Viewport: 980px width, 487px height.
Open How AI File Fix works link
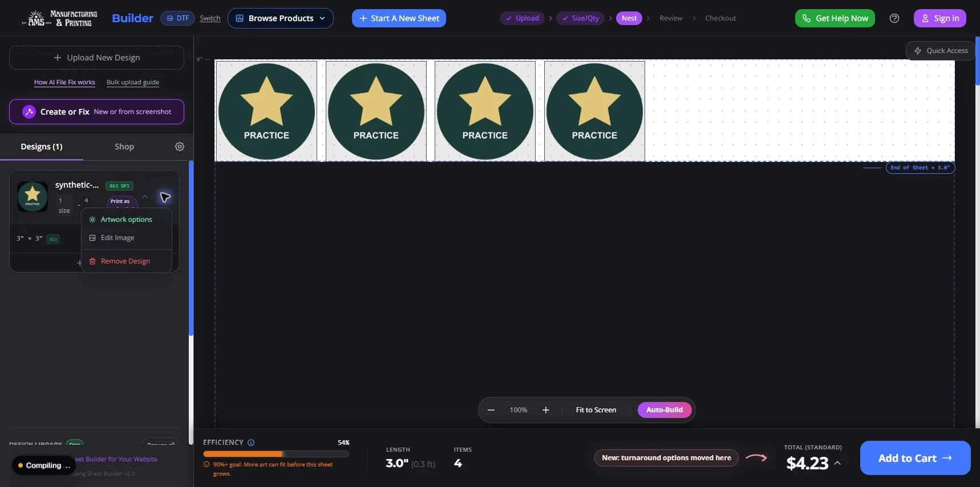pyautogui.click(x=64, y=82)
